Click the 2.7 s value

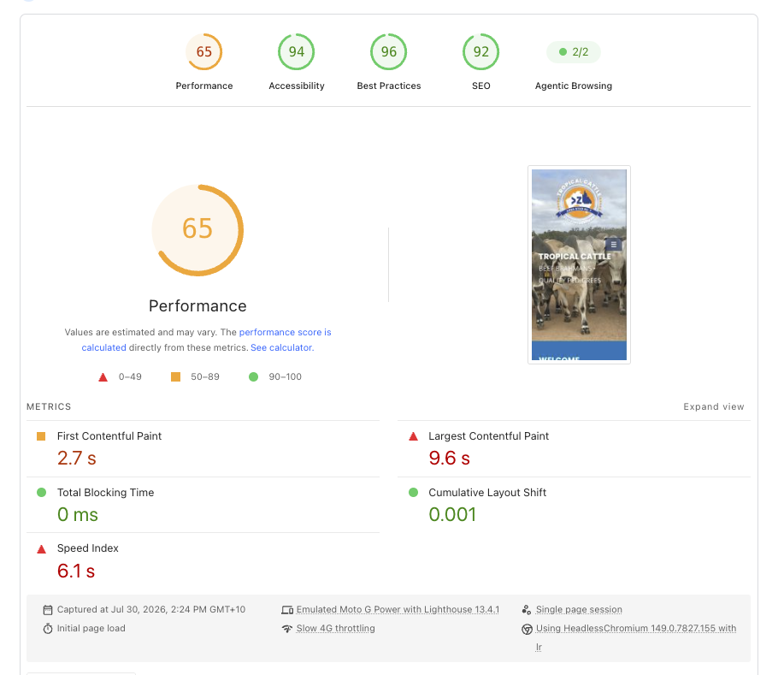point(76,459)
